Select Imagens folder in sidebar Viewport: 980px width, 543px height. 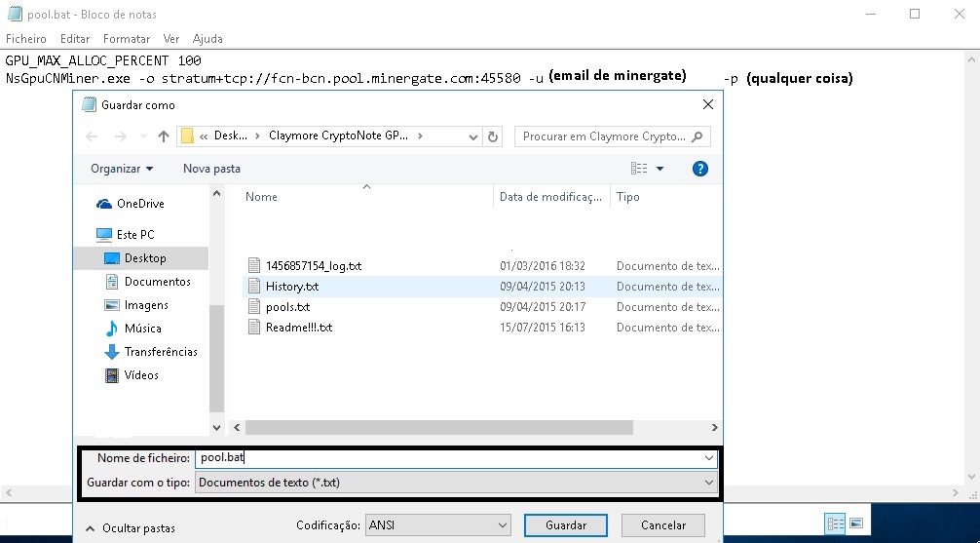(146, 305)
